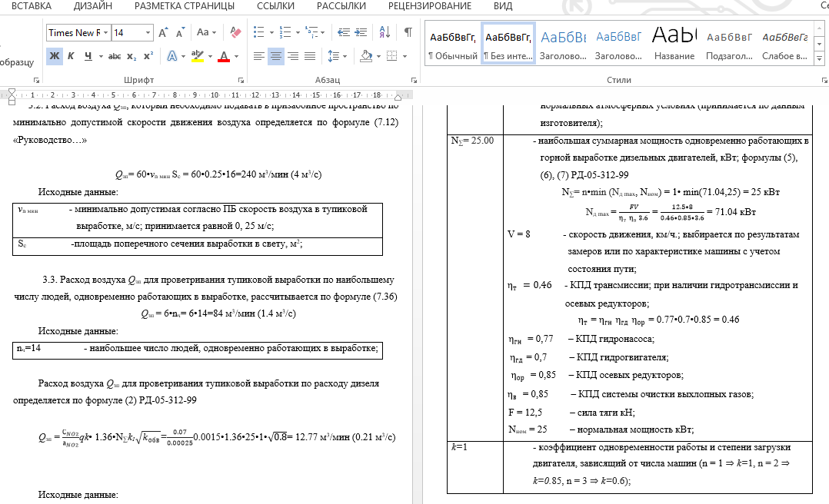This screenshot has height=504, width=829.
Task: Sort text alphabetically
Action: pos(385,33)
